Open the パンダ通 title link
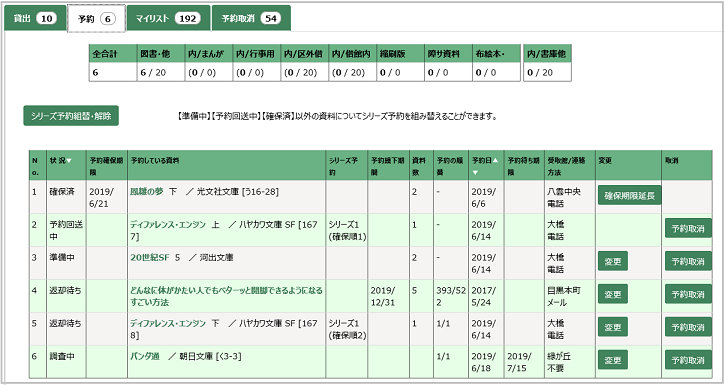The height and width of the screenshot is (385, 725). pos(145,356)
